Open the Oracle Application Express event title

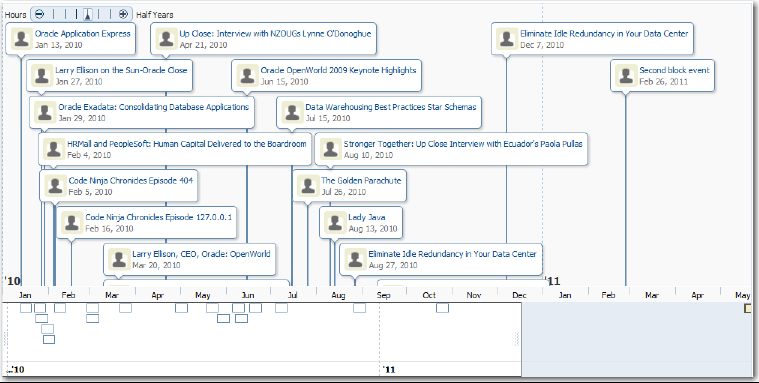point(83,34)
